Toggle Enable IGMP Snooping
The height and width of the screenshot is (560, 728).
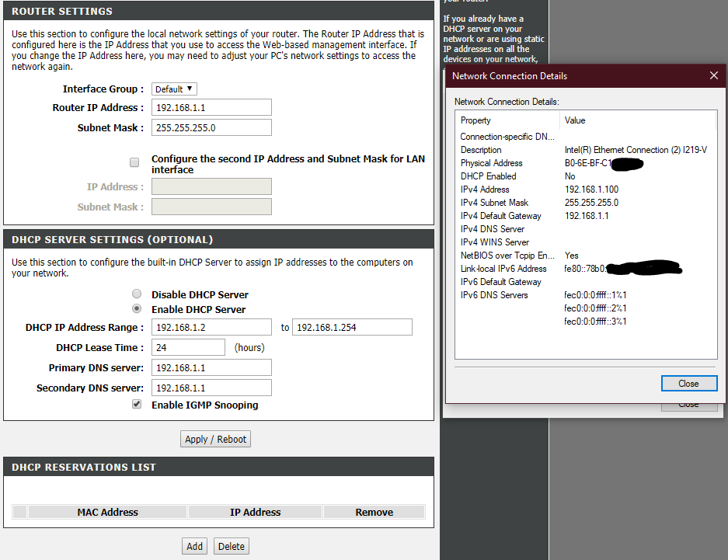137,404
